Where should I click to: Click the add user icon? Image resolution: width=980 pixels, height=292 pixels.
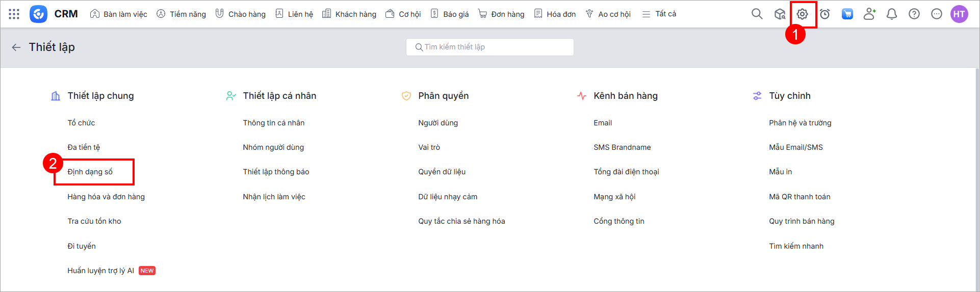point(869,14)
